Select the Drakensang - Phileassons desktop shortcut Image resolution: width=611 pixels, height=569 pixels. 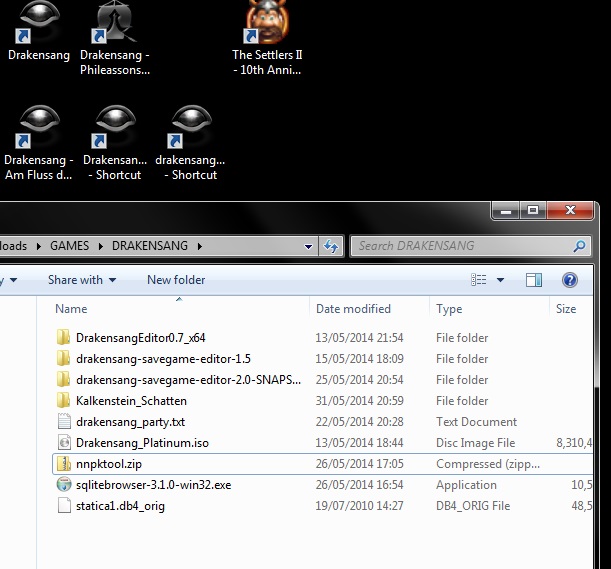(x=115, y=21)
